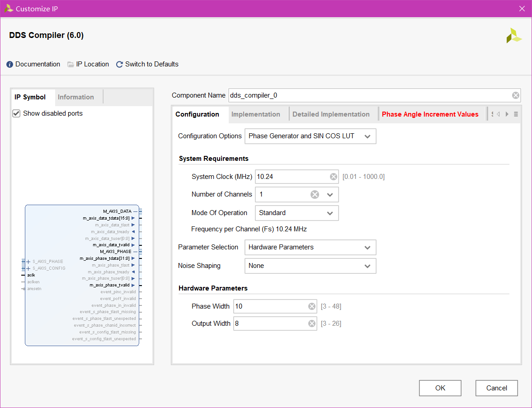532x408 pixels.
Task: Clear the Output Width value
Action: point(312,324)
